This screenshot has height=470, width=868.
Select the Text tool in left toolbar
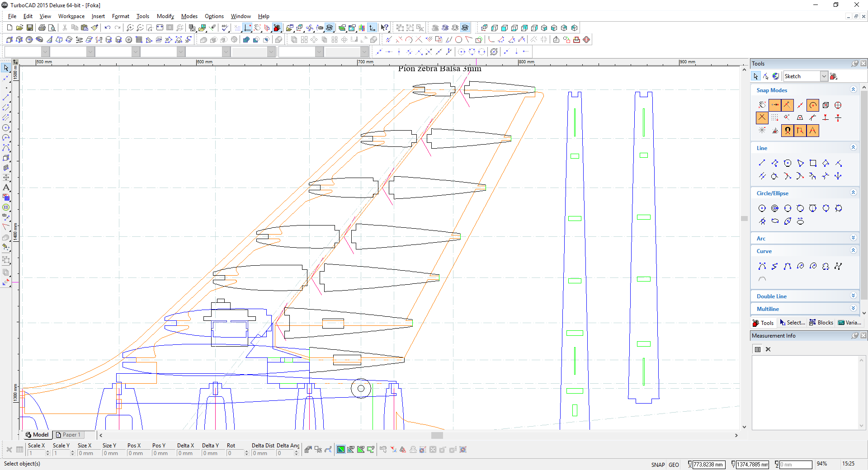click(6, 188)
